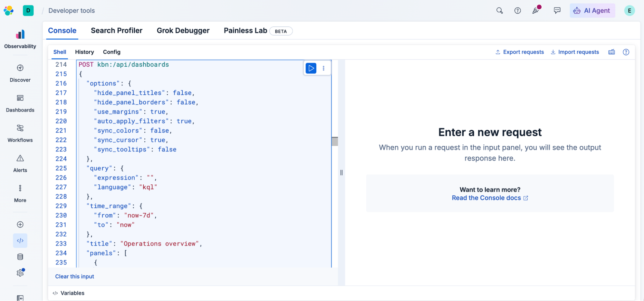
Task: Click line with "from": "now-7d"
Action: pos(125,215)
